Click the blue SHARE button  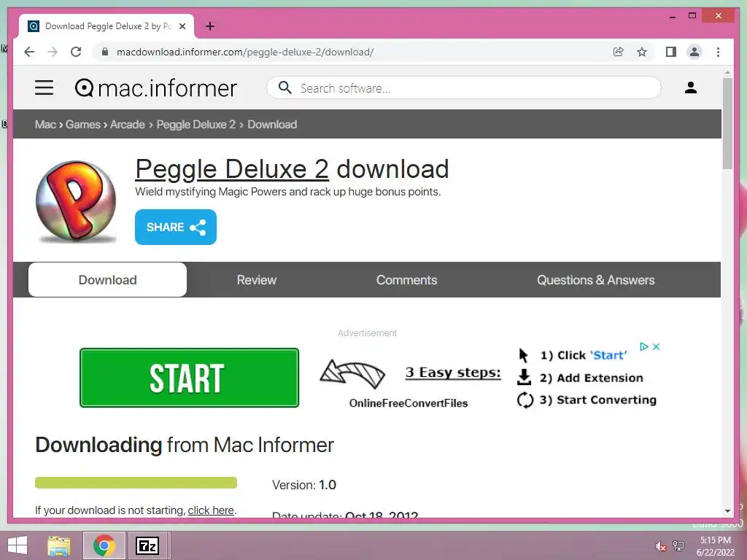[x=175, y=227]
